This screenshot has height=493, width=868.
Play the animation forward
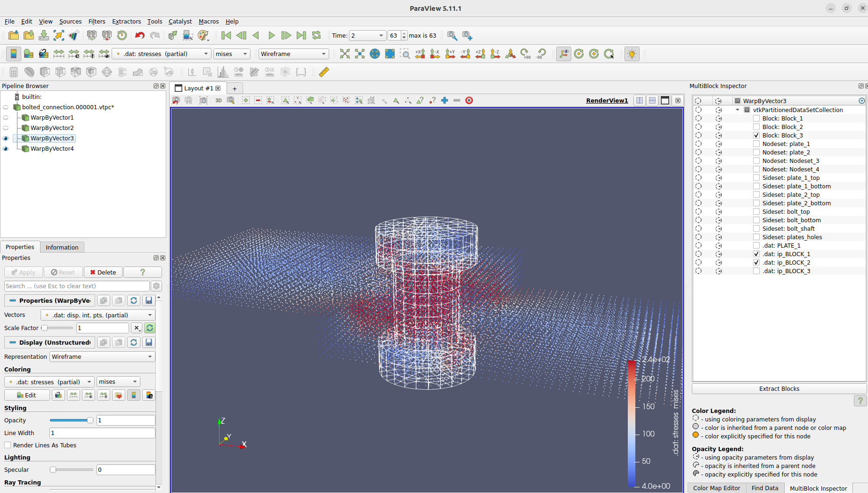[x=272, y=35]
